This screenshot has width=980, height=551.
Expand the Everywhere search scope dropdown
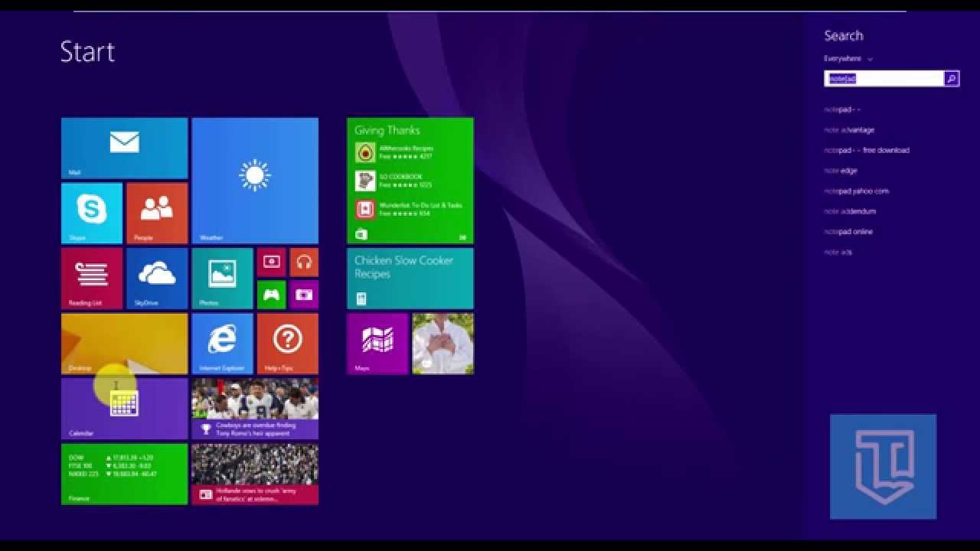pyautogui.click(x=848, y=58)
